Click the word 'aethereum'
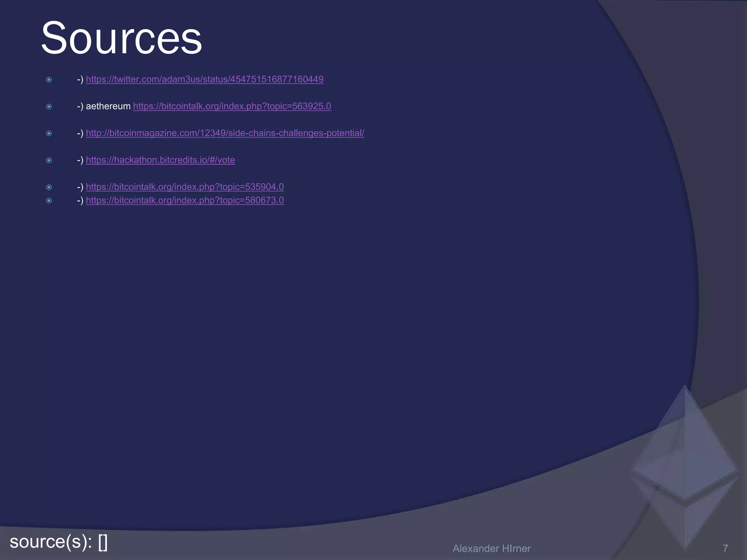The width and height of the screenshot is (747, 560). point(108,106)
